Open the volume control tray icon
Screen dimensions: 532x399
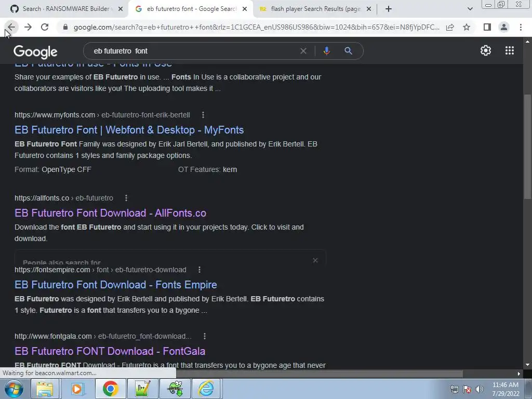pyautogui.click(x=480, y=389)
